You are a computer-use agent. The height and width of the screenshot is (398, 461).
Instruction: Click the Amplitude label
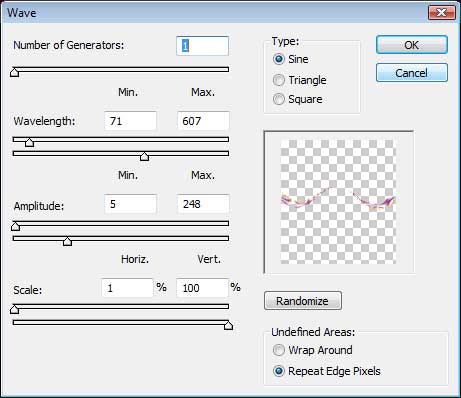tap(39, 206)
